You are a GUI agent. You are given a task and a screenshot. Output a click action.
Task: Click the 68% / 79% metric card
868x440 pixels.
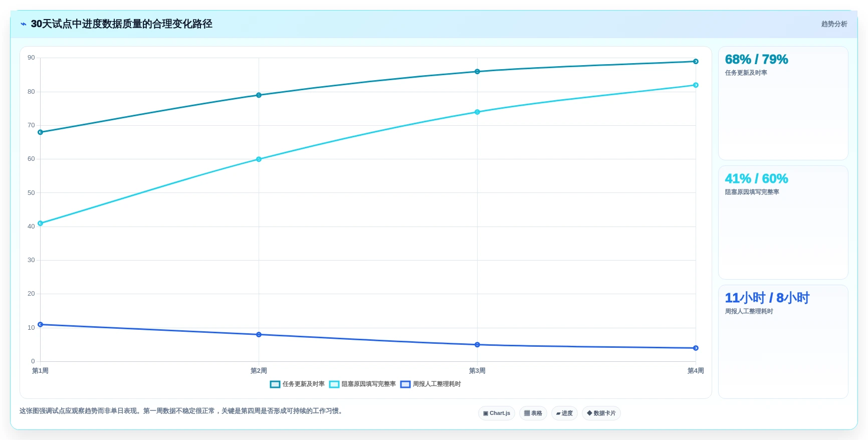pos(783,103)
